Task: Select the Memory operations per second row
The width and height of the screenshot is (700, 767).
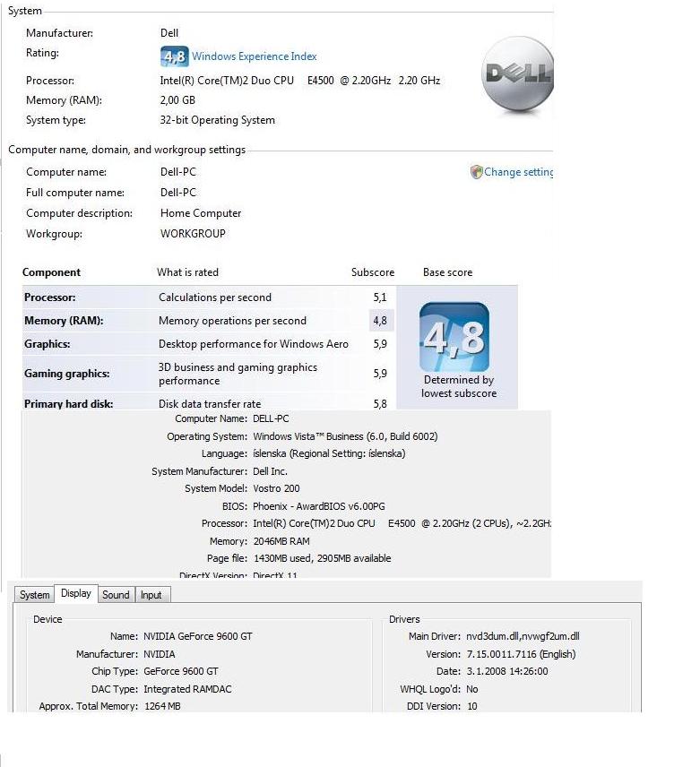Action: (x=232, y=321)
